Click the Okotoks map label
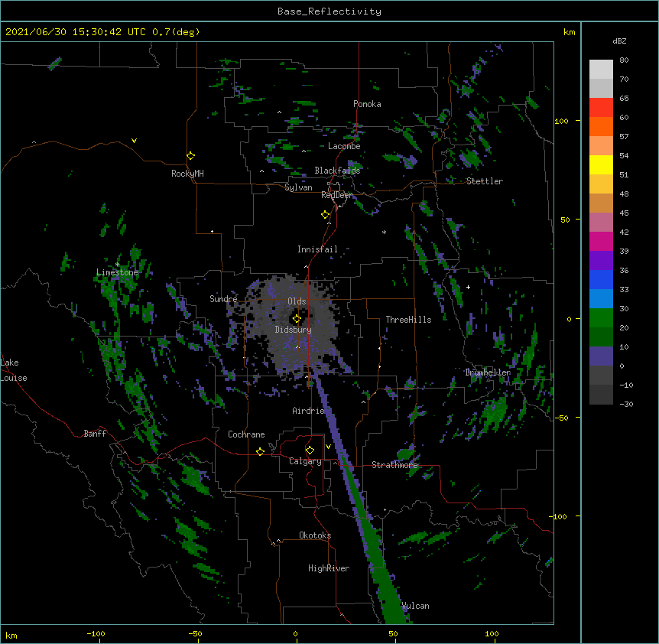The width and height of the screenshot is (659, 644). point(315,535)
